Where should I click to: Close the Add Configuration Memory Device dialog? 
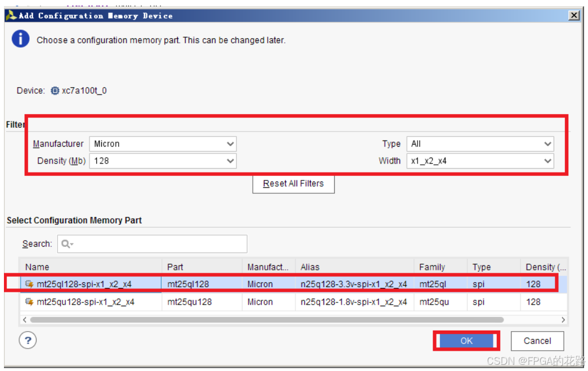[574, 15]
